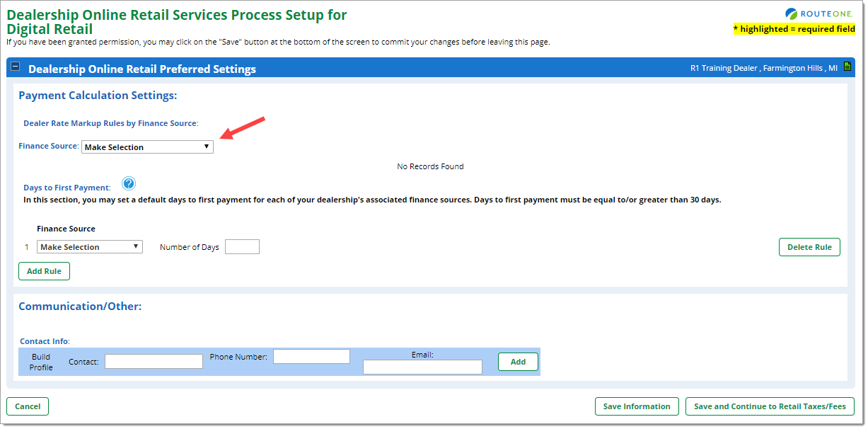Select the Phone Number input box
The image size is (868, 429).
pyautogui.click(x=311, y=357)
